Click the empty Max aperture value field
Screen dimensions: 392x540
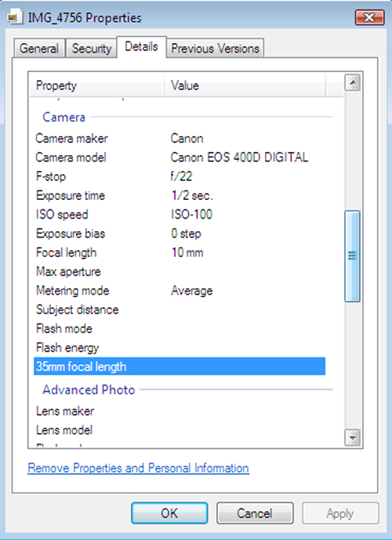pyautogui.click(x=247, y=271)
